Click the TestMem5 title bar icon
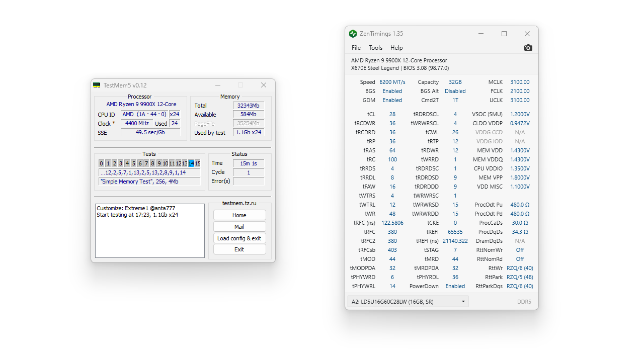This screenshot has height=362, width=644. 97,85
